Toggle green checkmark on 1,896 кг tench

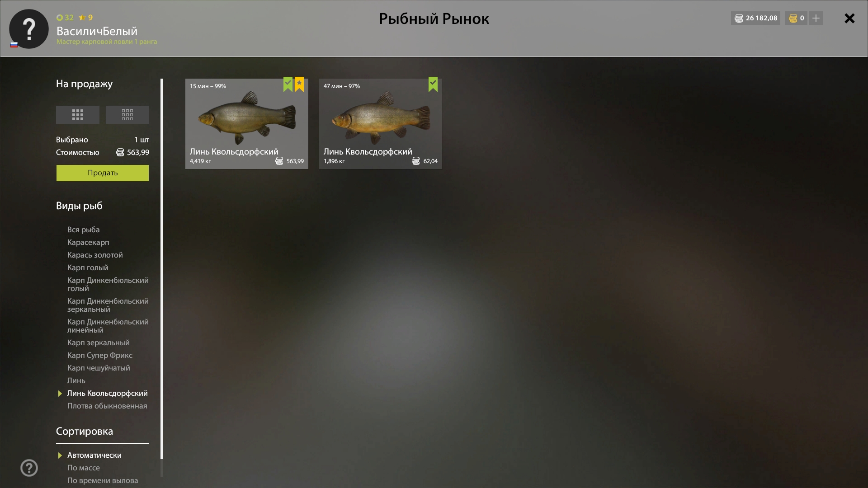click(x=433, y=84)
